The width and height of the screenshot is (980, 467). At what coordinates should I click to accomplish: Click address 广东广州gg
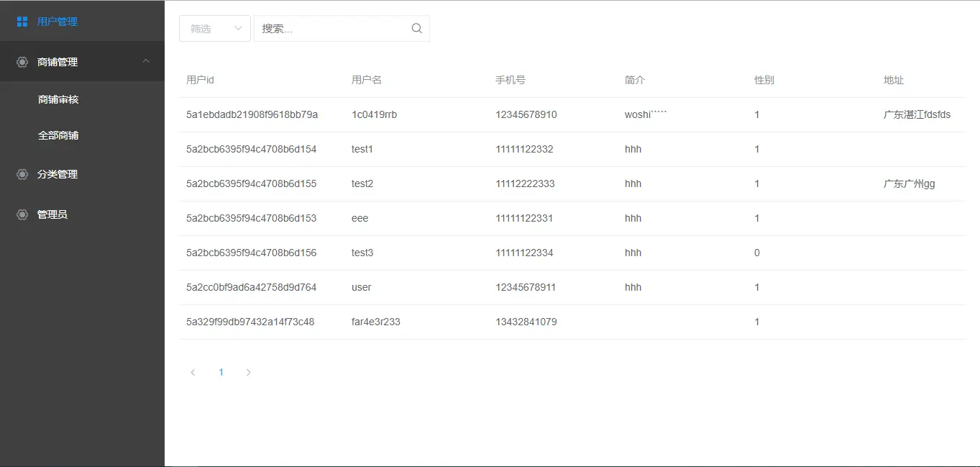910,183
